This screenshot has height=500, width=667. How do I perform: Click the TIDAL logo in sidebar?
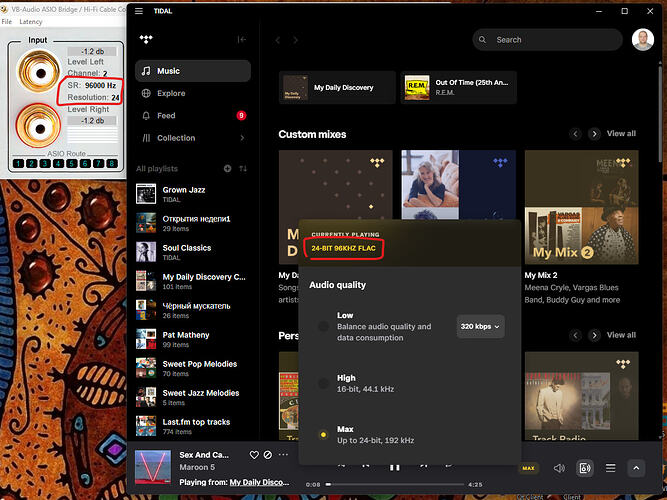click(146, 40)
